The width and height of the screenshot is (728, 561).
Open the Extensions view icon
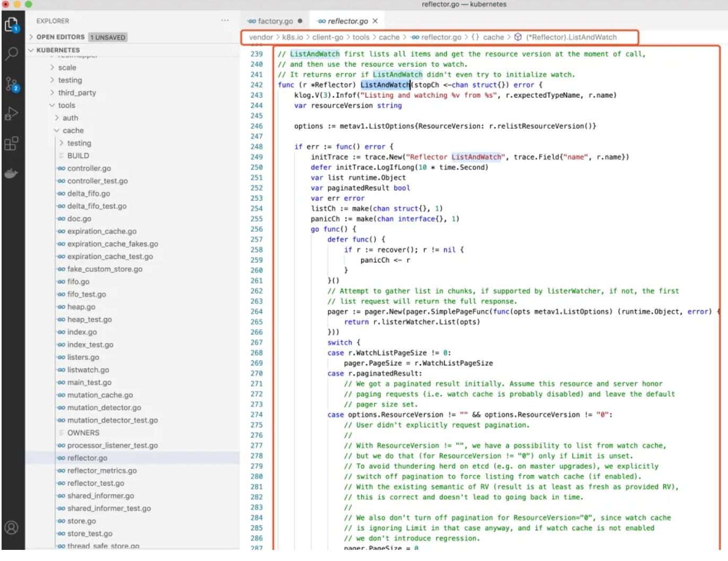[11, 143]
